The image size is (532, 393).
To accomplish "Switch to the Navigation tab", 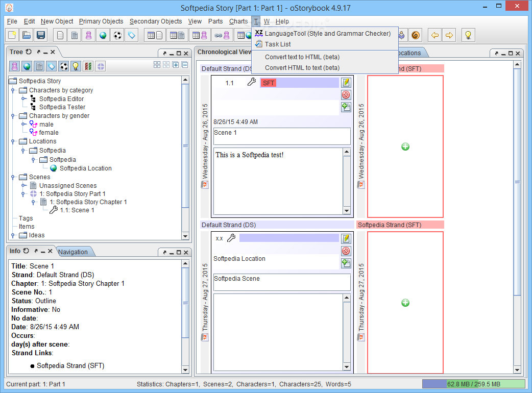I will pos(73,252).
